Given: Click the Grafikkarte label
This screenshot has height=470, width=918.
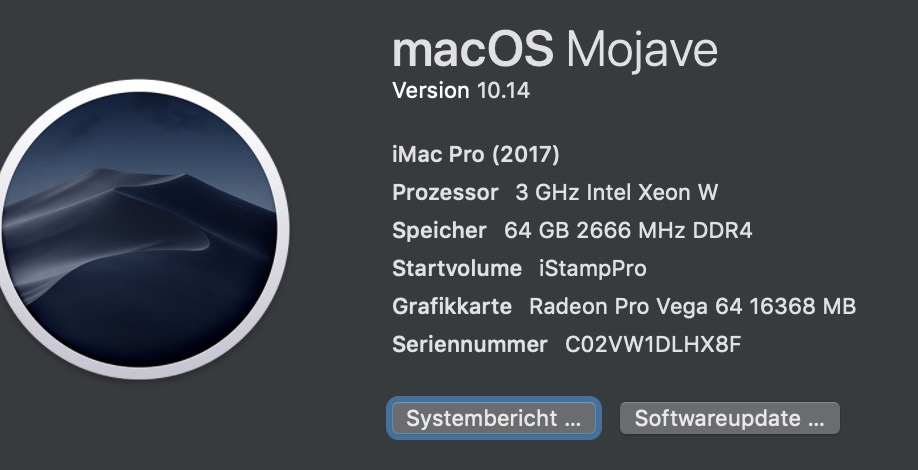Looking at the screenshot, I should pos(452,307).
